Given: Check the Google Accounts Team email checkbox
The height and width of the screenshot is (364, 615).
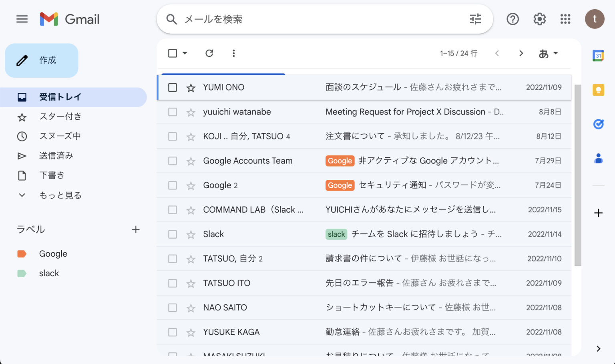Looking at the screenshot, I should (173, 161).
